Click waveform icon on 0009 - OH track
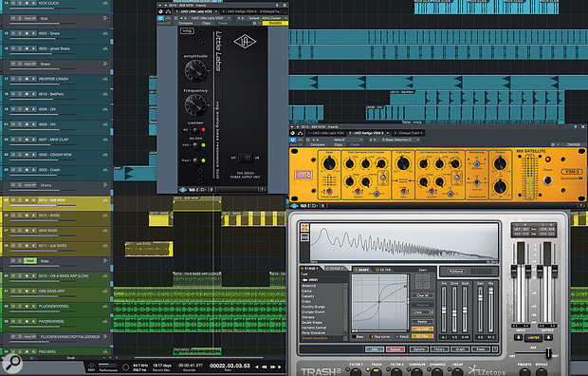The height and width of the screenshot is (376, 588). point(105,109)
